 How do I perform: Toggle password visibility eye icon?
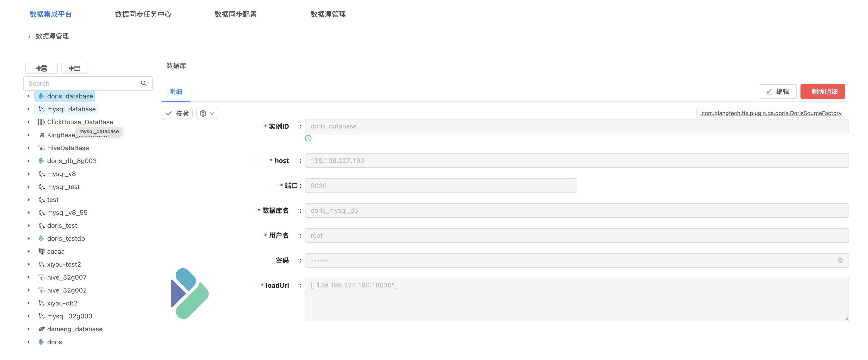(x=840, y=260)
